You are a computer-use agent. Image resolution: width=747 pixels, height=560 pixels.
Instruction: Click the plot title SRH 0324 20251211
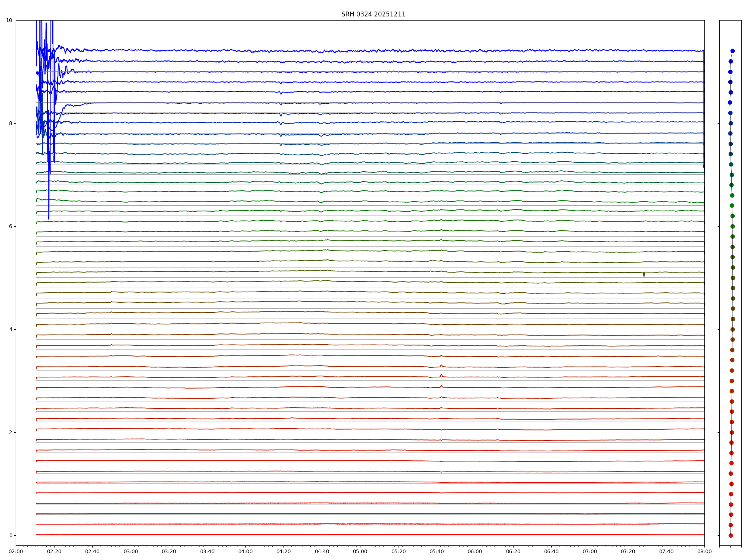tap(373, 14)
